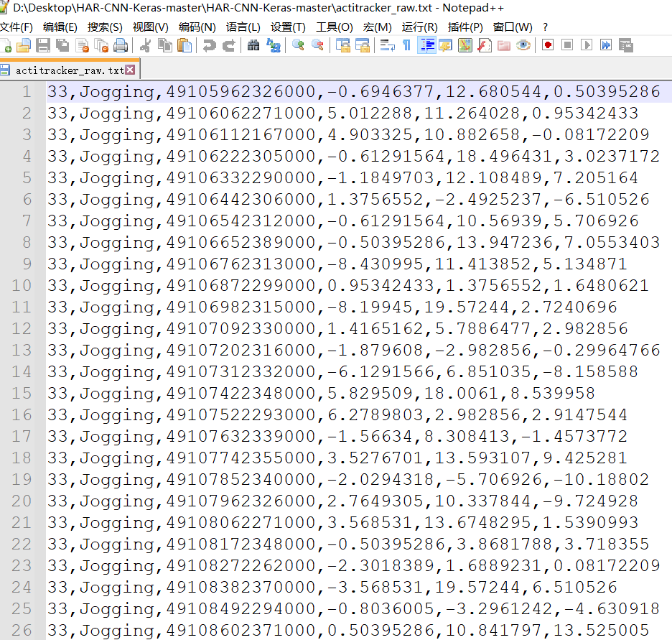The width and height of the screenshot is (672, 640).
Task: Toggle Folder as Workspace panel
Action: coord(504,45)
